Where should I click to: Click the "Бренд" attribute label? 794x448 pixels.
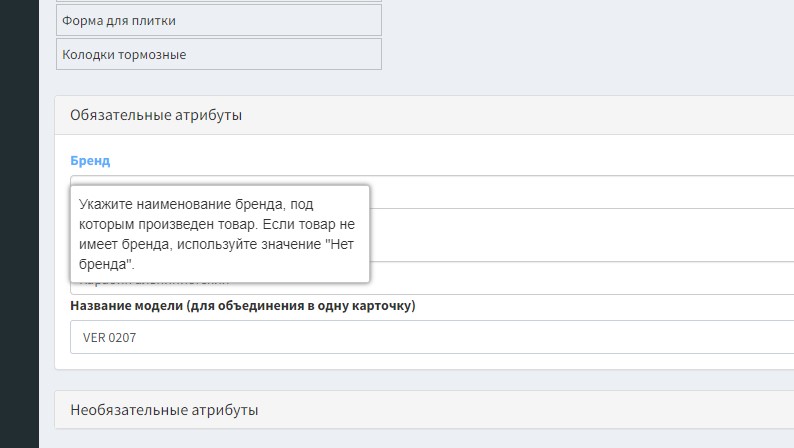tap(90, 160)
